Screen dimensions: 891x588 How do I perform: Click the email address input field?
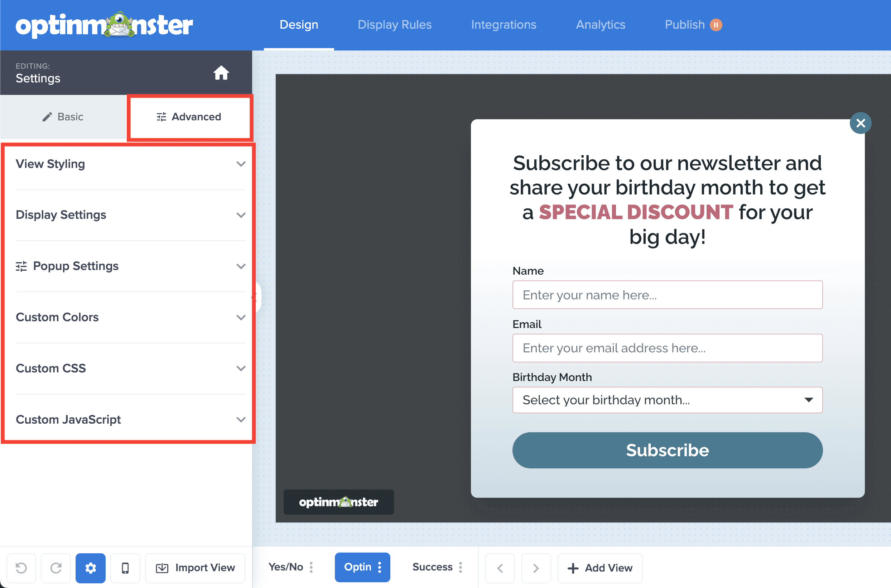pos(667,348)
